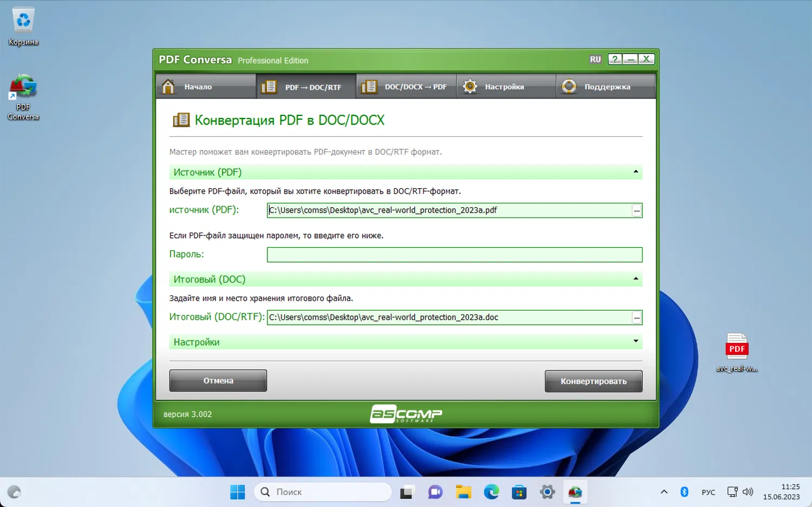Click the gear icon on Настройки tab
Viewport: 812px width, 507px height.
point(470,87)
